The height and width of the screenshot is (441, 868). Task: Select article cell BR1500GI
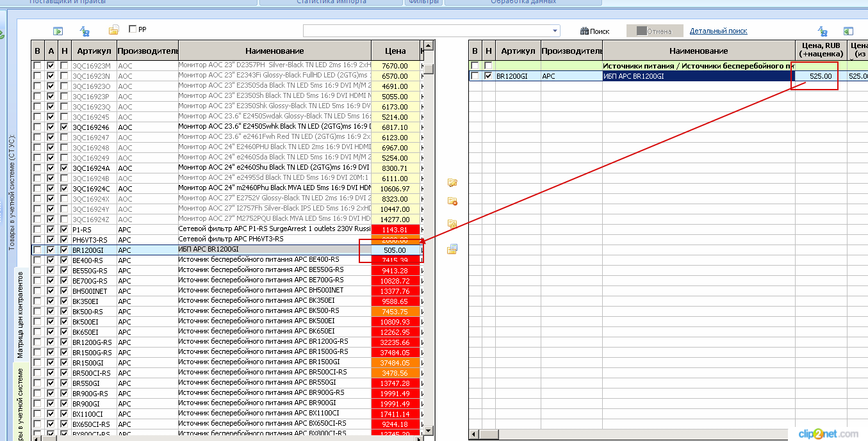tap(94, 363)
